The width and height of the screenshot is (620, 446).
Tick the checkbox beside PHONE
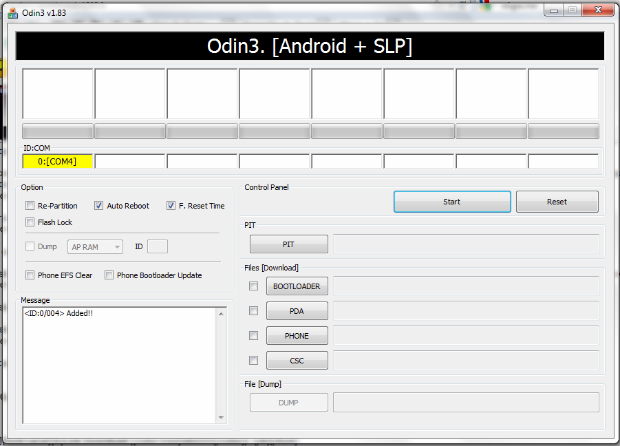coord(253,336)
